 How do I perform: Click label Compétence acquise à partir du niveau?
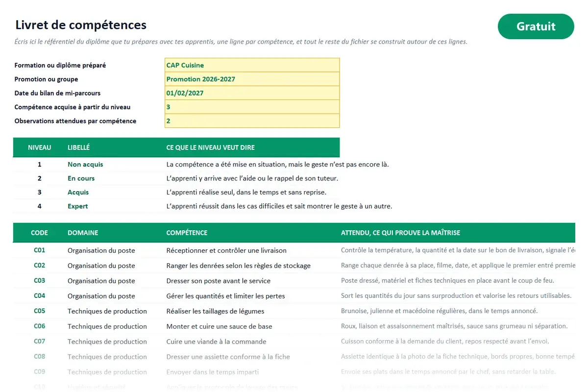click(73, 107)
